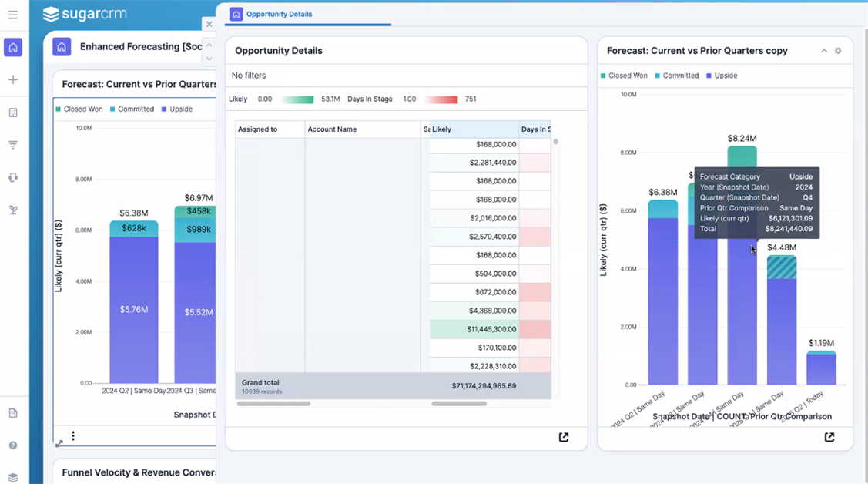Open Opportunity Details in external view

click(564, 437)
